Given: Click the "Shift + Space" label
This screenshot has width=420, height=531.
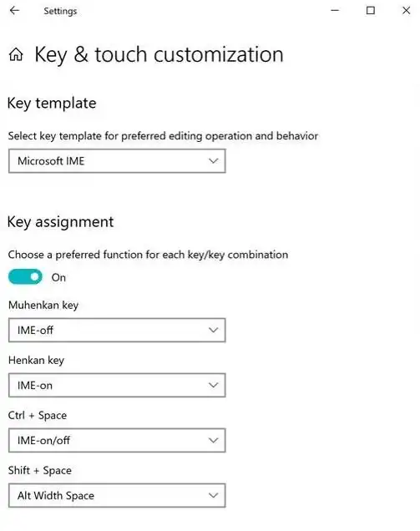Looking at the screenshot, I should click(x=40, y=471).
